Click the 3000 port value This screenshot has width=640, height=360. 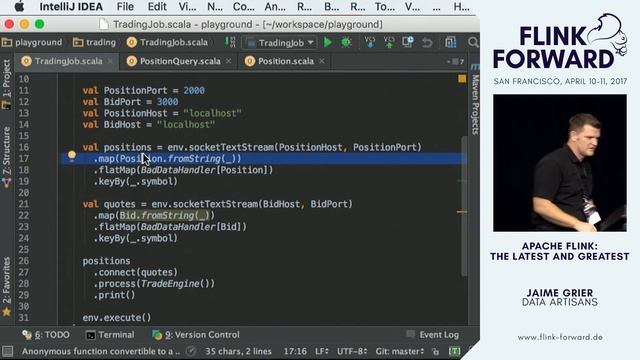coord(167,102)
